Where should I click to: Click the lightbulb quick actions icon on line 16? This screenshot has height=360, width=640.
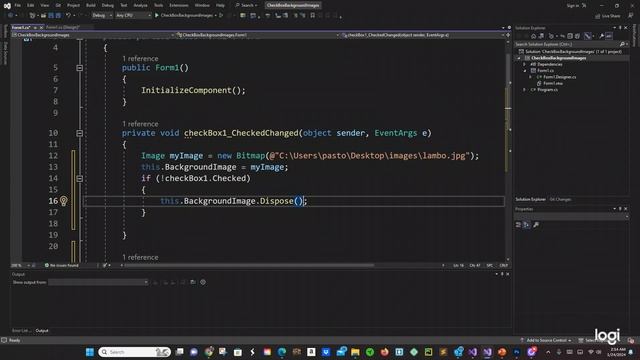pos(64,201)
